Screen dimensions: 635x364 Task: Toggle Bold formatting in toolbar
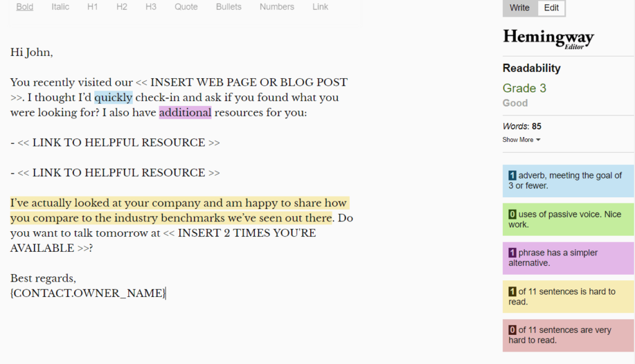25,7
